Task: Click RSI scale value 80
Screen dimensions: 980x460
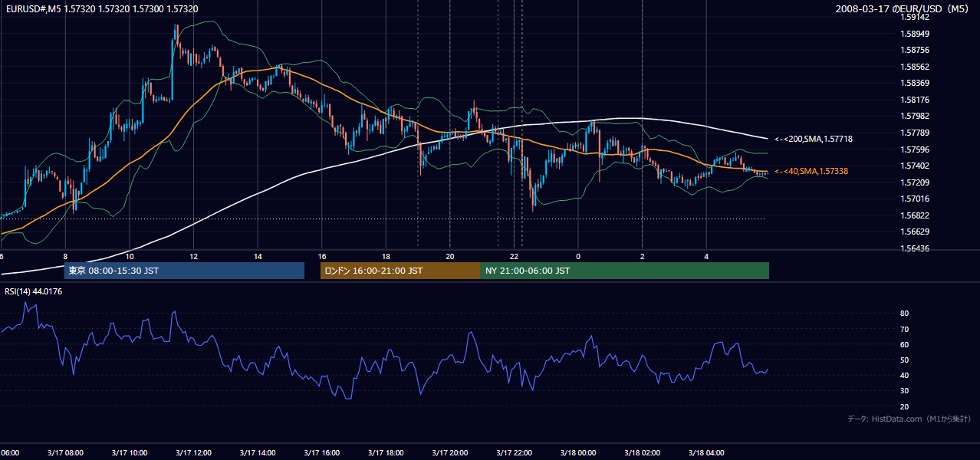Action: [904, 314]
